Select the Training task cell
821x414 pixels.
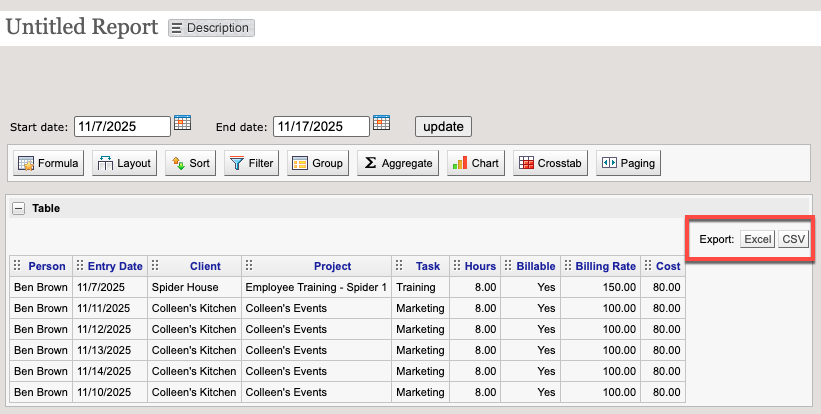coord(420,287)
